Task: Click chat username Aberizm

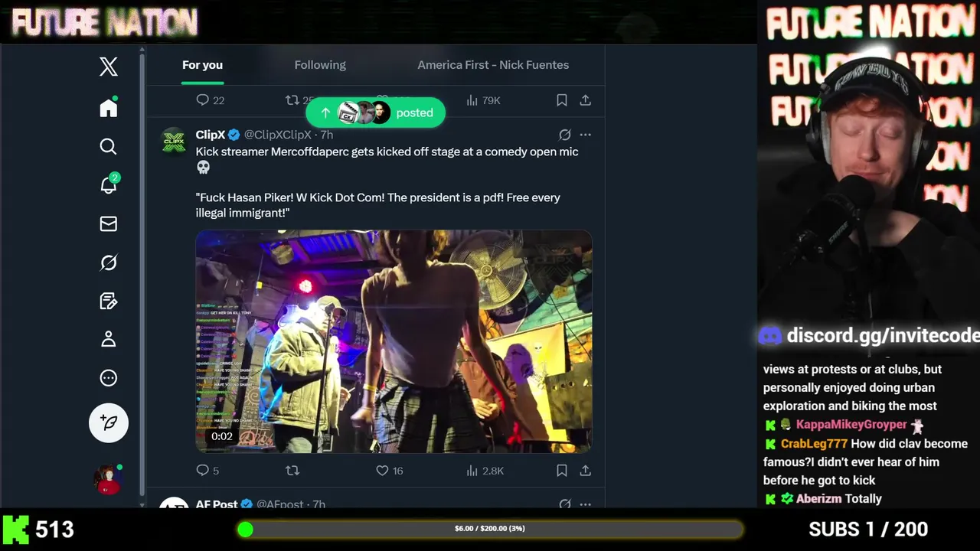Action: (x=818, y=499)
